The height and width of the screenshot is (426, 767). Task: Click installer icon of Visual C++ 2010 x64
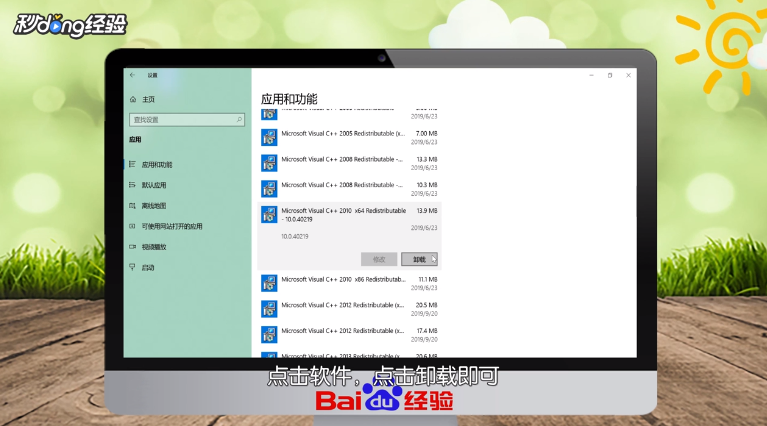(x=269, y=215)
